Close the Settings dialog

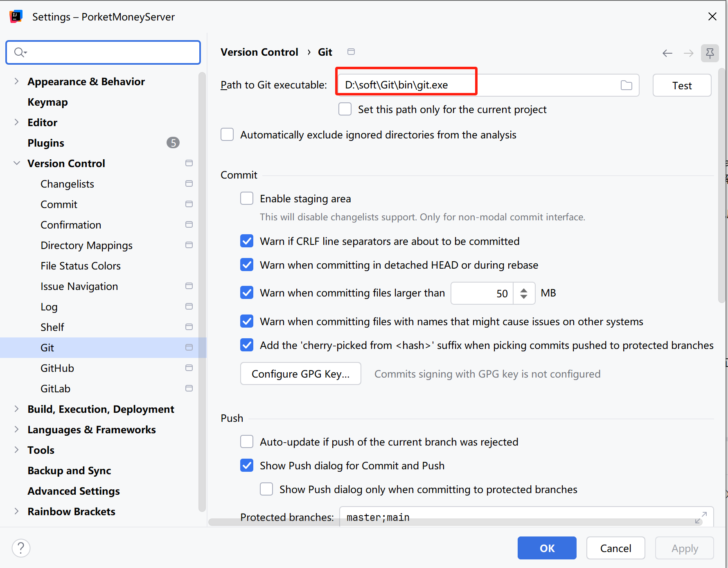712,16
